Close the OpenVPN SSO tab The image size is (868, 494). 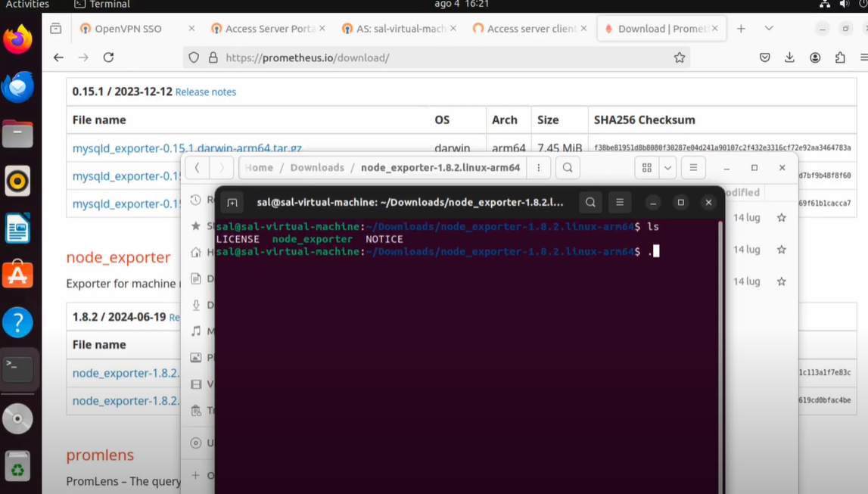pos(191,28)
